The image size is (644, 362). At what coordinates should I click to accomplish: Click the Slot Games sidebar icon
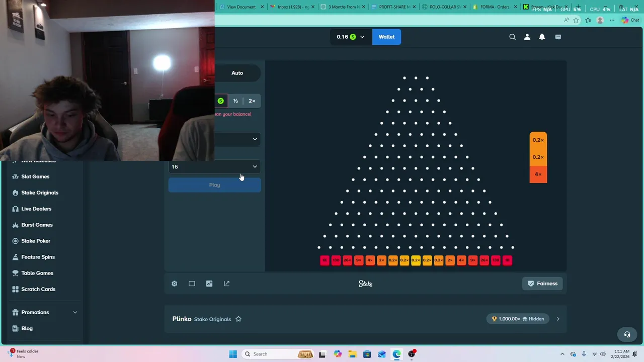click(x=15, y=176)
